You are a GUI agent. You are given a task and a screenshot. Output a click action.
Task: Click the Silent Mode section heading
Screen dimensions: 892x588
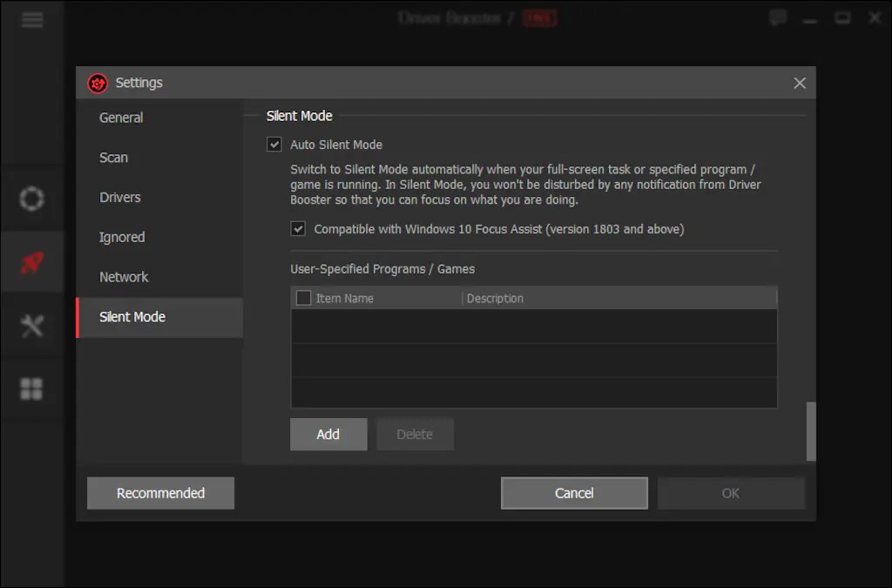[300, 116]
